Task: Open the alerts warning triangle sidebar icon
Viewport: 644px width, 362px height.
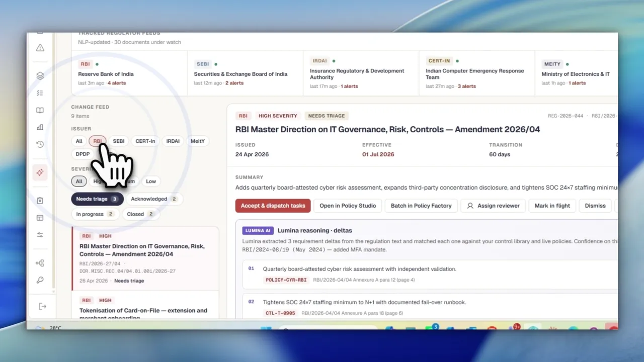Action: coord(40,48)
